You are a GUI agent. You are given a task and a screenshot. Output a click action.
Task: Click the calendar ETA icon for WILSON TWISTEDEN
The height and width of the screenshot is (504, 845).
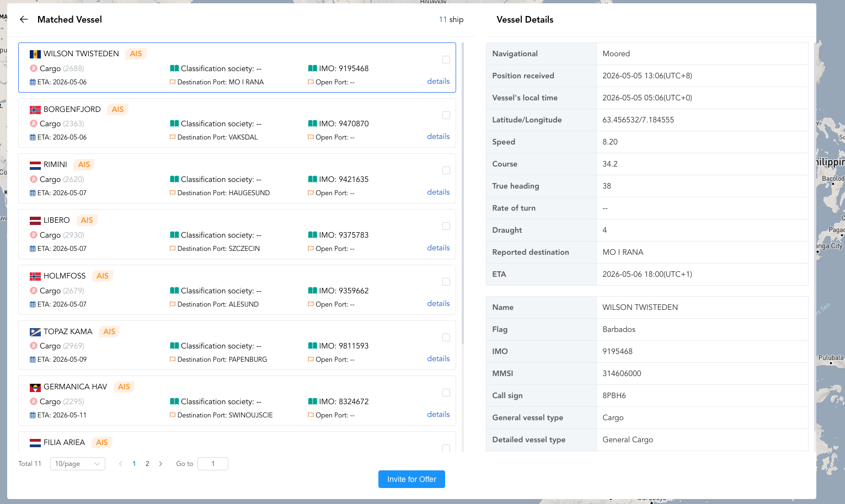pos(33,82)
